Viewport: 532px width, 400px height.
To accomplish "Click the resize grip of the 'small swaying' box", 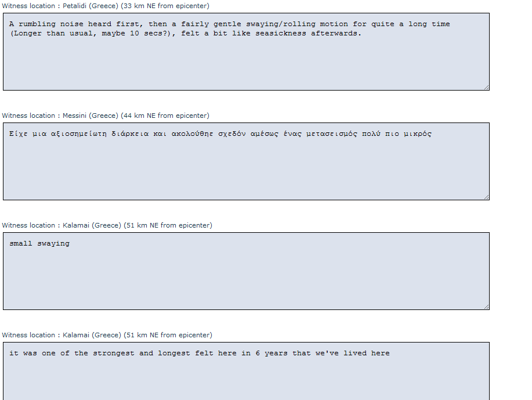I will 487,307.
